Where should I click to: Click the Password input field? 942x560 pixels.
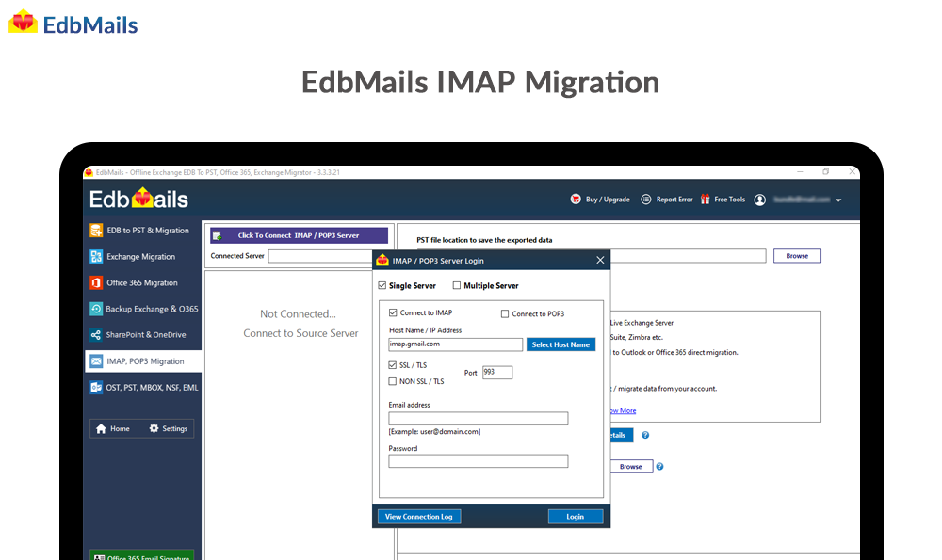pos(479,461)
